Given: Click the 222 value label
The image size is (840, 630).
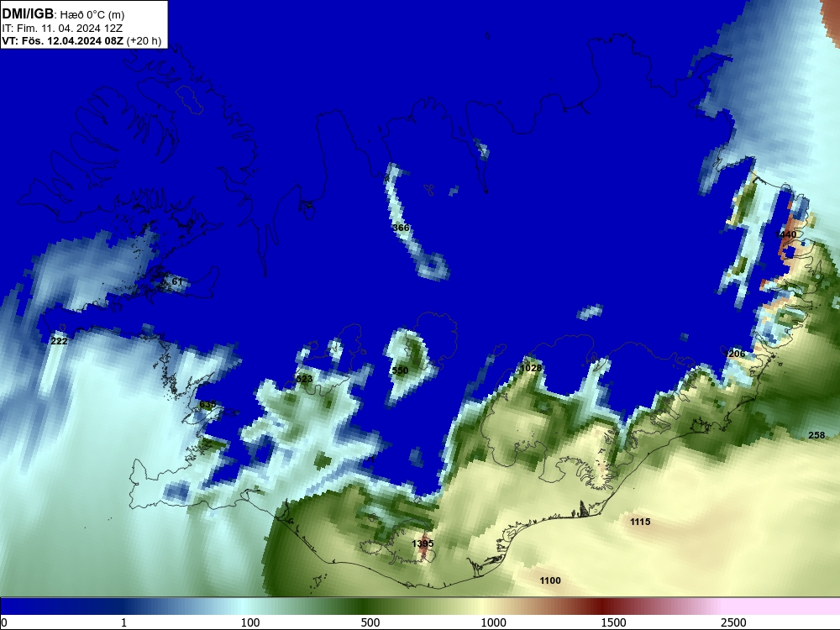Looking at the screenshot, I should coord(59,341).
